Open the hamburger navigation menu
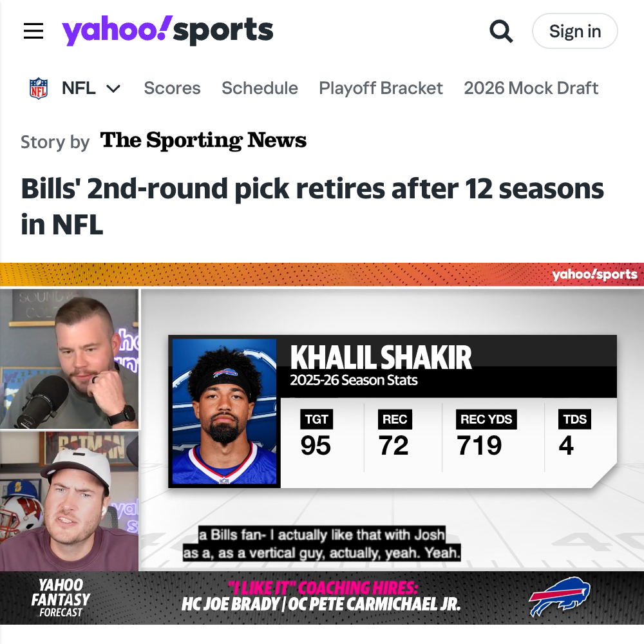644x644 pixels. tap(33, 31)
